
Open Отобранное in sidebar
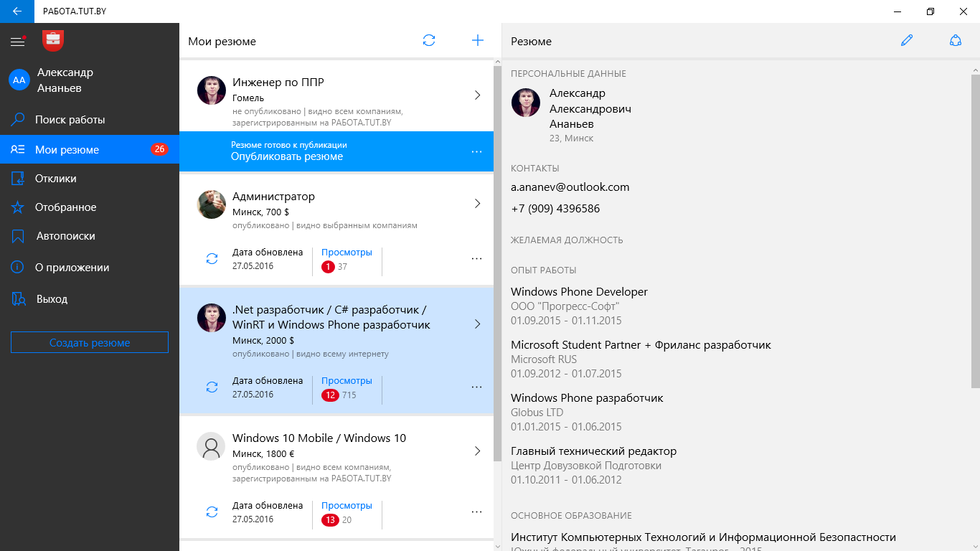[x=90, y=207]
